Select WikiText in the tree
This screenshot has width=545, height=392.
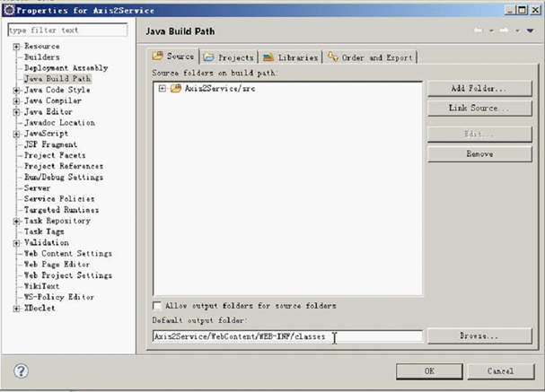coord(41,286)
